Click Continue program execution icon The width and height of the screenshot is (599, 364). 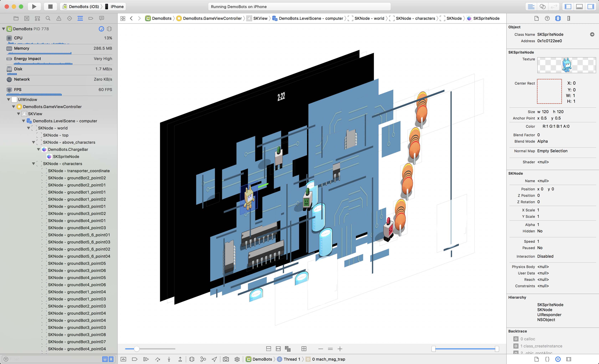point(146,359)
